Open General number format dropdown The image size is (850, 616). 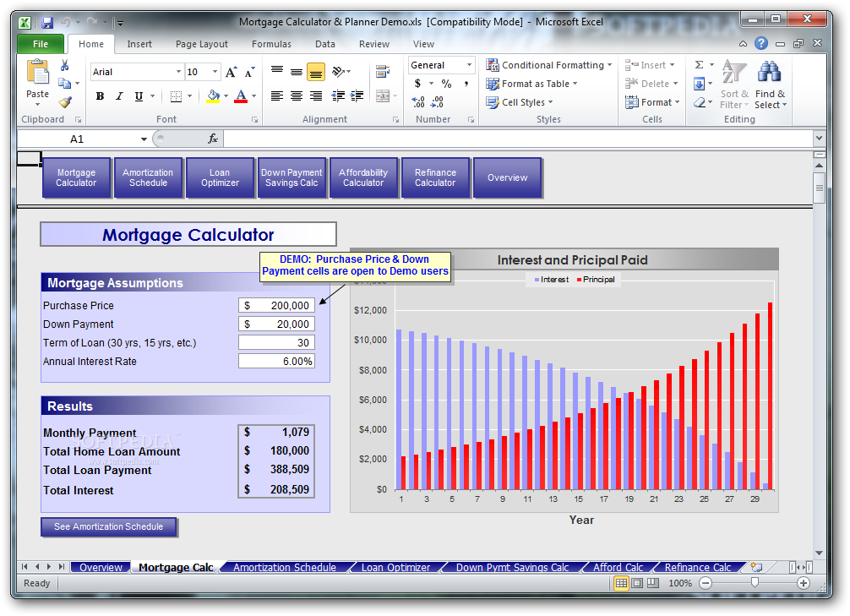470,65
